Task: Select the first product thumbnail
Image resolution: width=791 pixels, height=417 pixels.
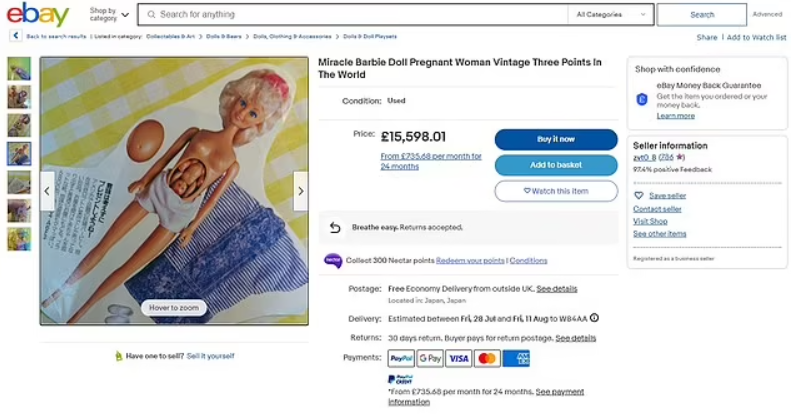Action: point(19,69)
